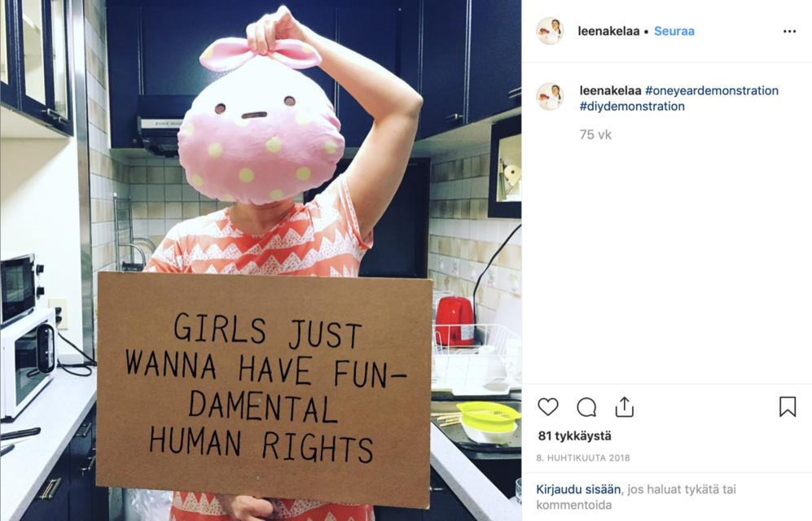Follow the account via Seuraa
Viewport: 812px width, 521px height.
[674, 31]
